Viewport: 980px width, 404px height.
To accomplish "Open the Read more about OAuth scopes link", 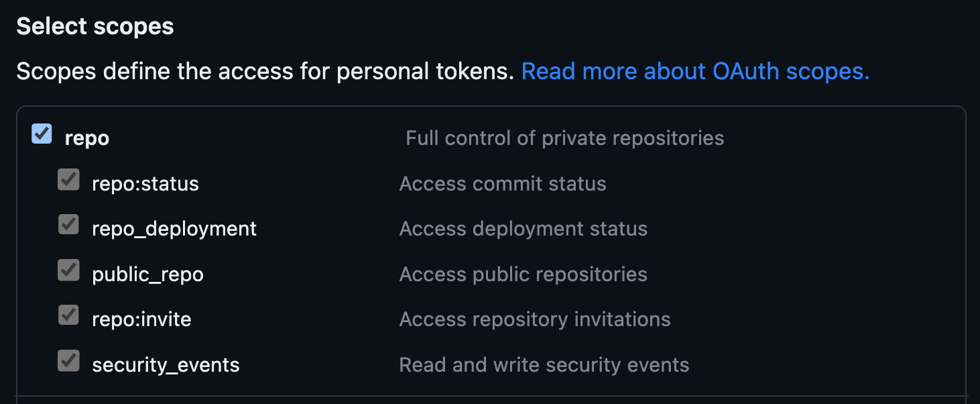I will (x=696, y=71).
